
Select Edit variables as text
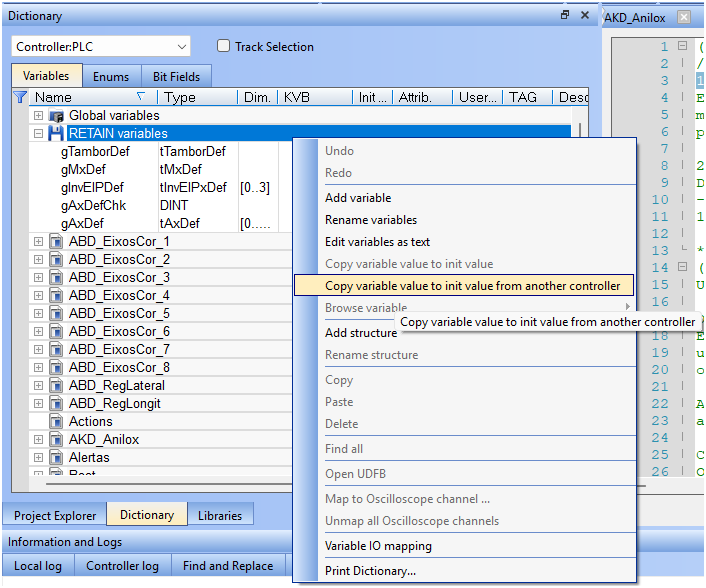(x=464, y=242)
